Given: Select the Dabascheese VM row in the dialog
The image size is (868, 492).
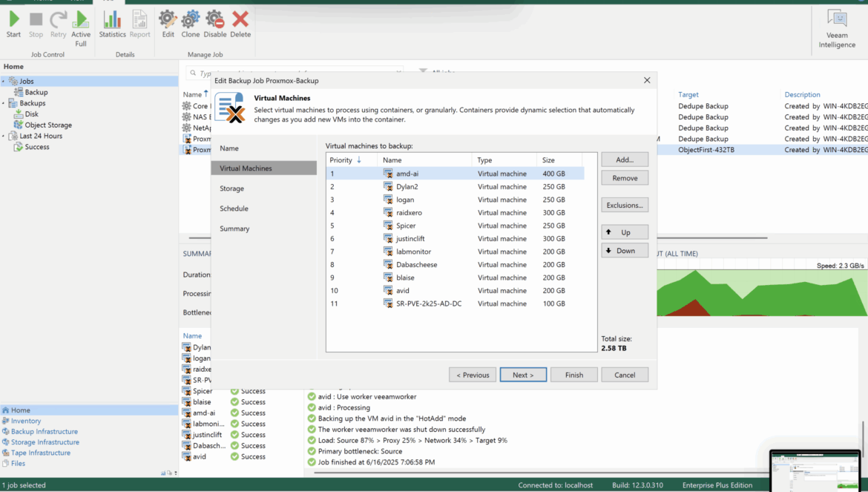Looking at the screenshot, I should tap(455, 264).
